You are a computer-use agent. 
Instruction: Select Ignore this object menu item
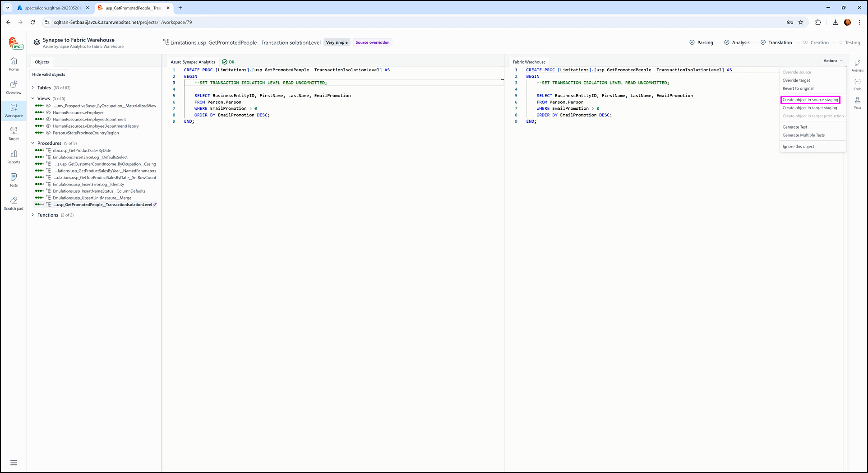[x=798, y=147]
